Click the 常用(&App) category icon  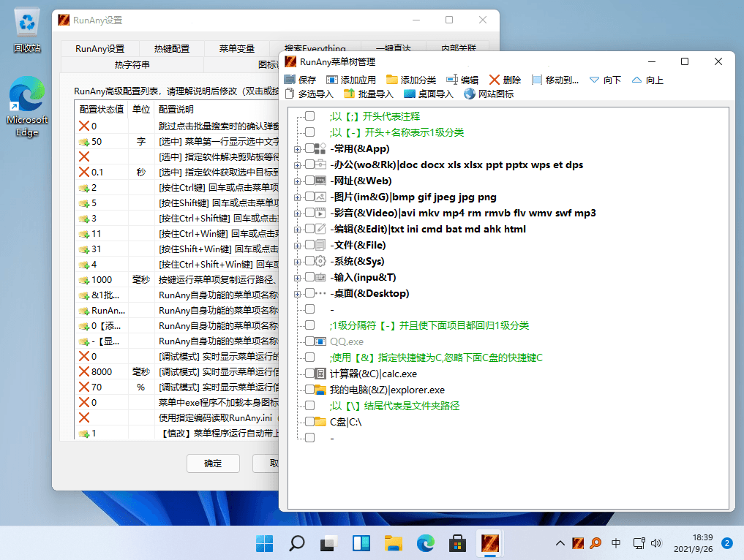pos(320,148)
